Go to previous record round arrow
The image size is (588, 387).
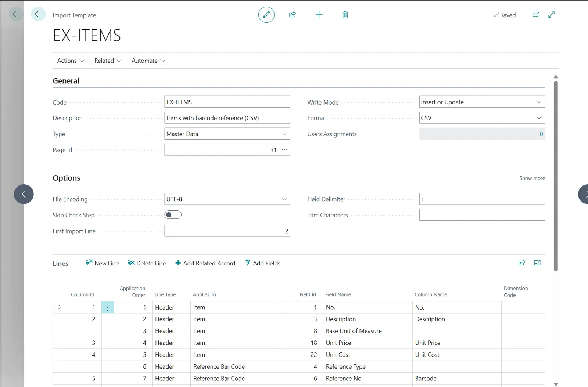24,194
